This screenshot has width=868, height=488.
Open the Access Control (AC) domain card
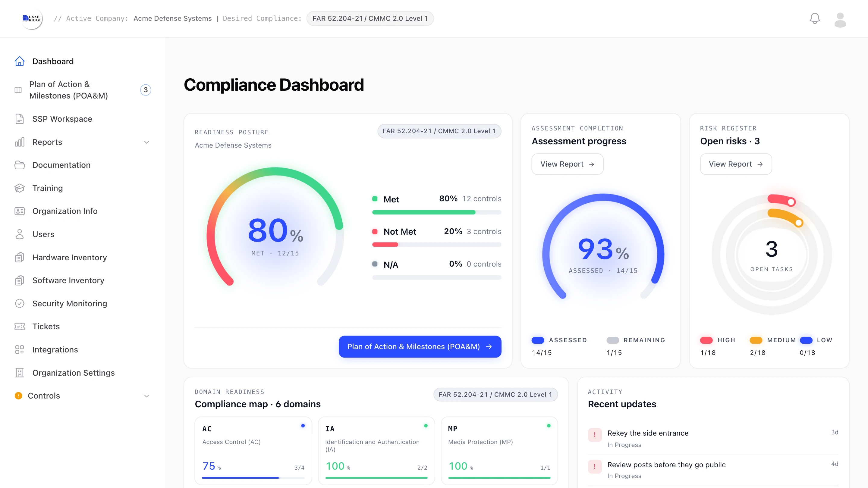click(253, 451)
